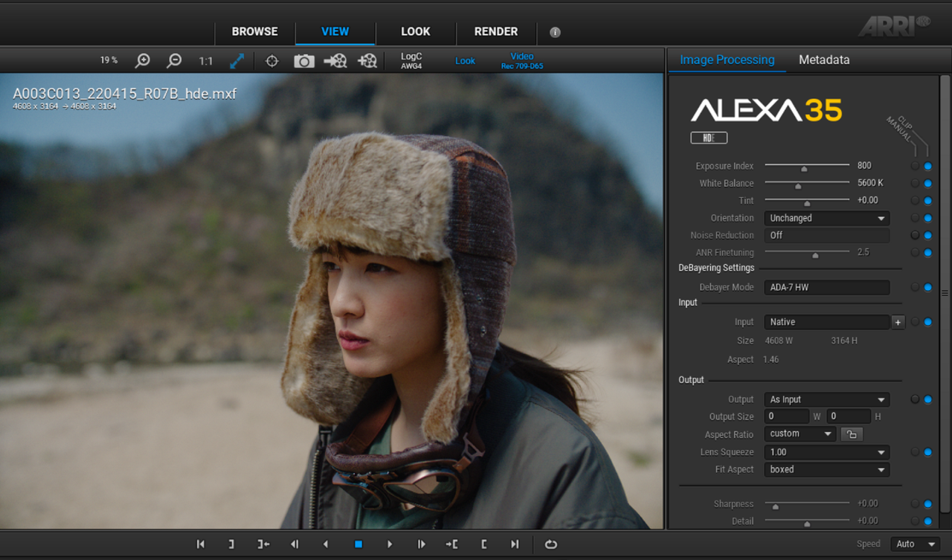Image resolution: width=952 pixels, height=560 pixels.
Task: Select the Video Rec 709-D65 mode
Action: [522, 61]
